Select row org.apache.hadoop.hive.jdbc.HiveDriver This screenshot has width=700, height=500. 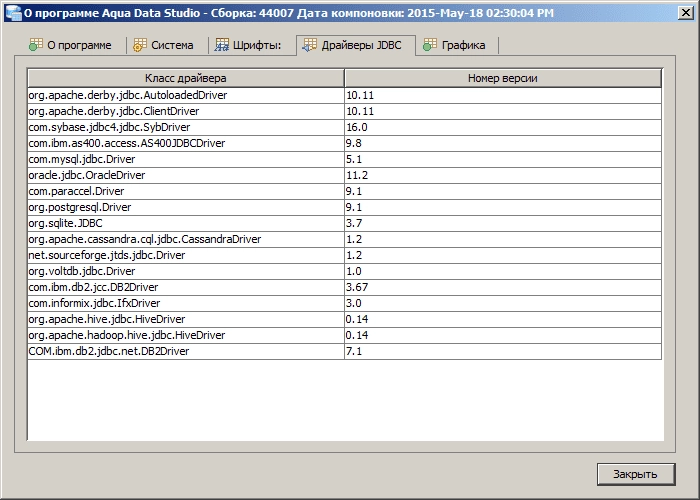(x=344, y=336)
